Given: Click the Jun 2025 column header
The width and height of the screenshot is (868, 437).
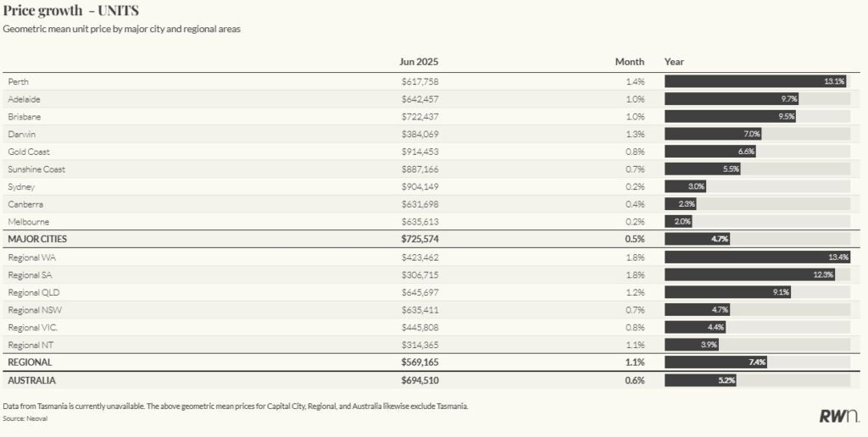Looking at the screenshot, I should tap(419, 62).
